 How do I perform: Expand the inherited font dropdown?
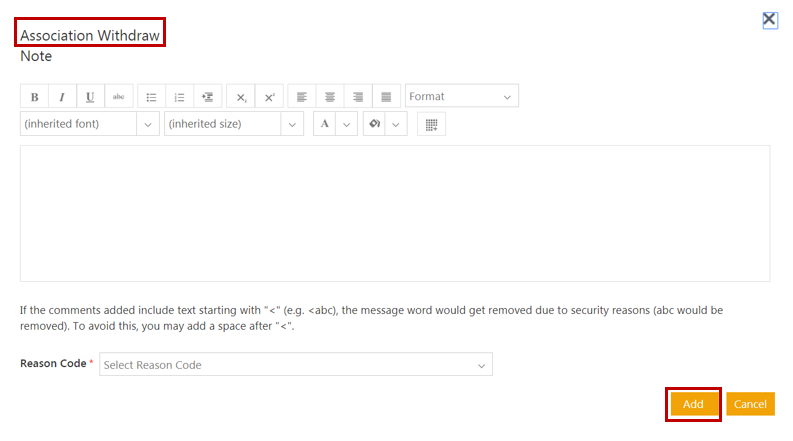pyautogui.click(x=90, y=124)
